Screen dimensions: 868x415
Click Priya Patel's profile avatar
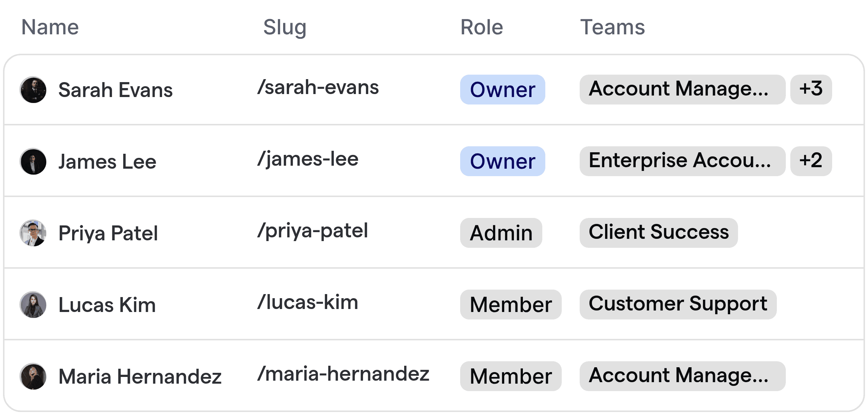click(x=33, y=233)
